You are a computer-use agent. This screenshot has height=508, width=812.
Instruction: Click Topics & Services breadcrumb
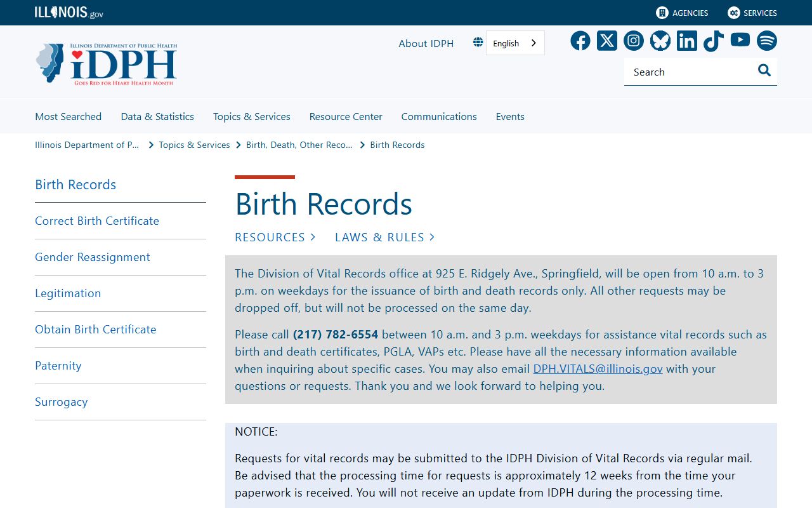tap(194, 145)
